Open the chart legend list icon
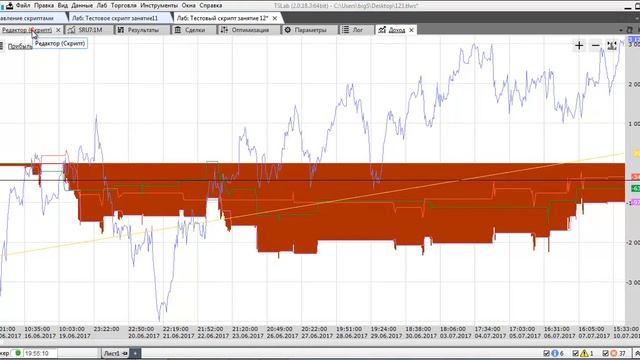 point(2,46)
